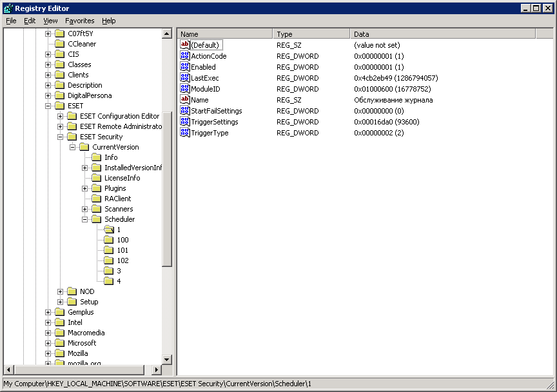
Task: Click the folder icon for key 3
Action: (x=109, y=271)
